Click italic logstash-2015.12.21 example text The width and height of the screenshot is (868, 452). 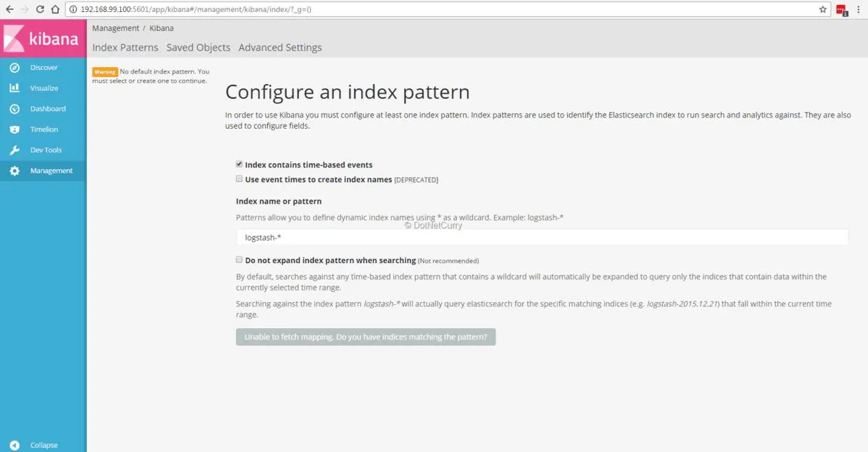[683, 304]
